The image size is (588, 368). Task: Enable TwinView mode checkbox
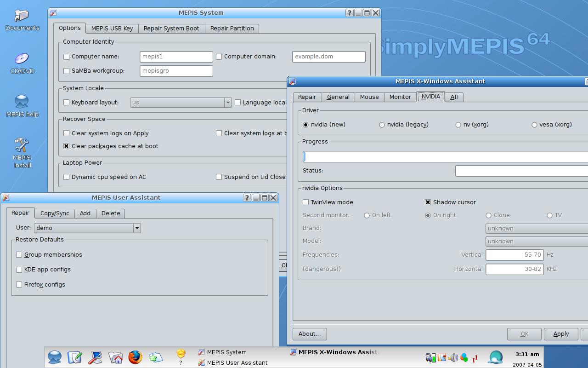coord(306,202)
